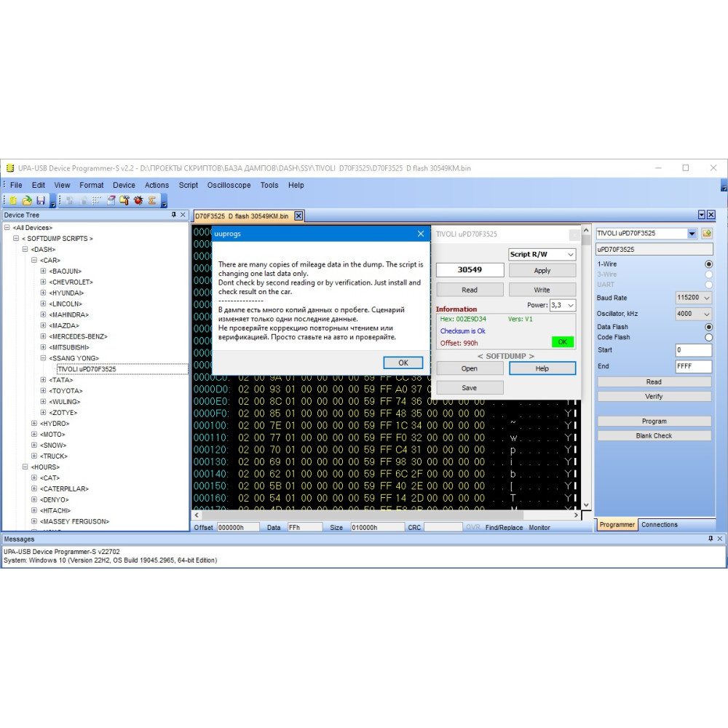The width and height of the screenshot is (728, 728).
Task: Open the programmer panel window-list arrow icon
Action: 702,215
